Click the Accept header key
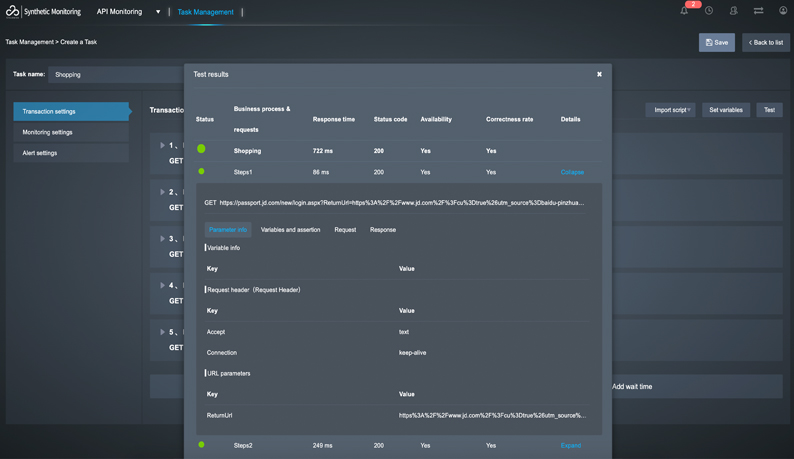Viewport: 794px width, 459px height. click(216, 332)
